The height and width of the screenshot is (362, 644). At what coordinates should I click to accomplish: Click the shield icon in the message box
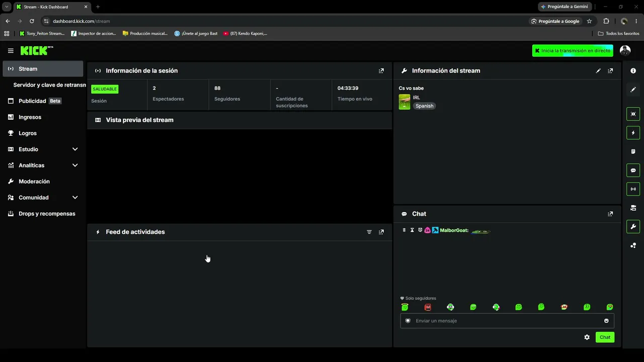pos(408,321)
